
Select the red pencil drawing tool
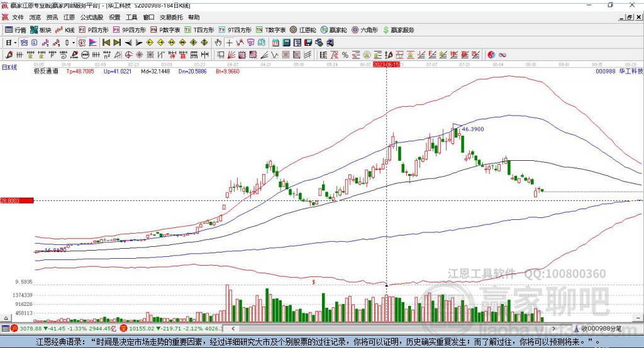point(9,55)
